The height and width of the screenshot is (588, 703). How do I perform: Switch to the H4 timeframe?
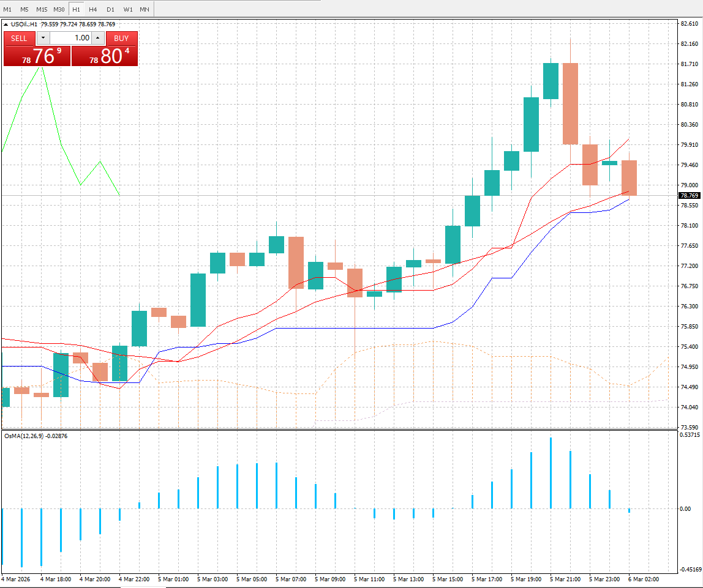point(92,9)
